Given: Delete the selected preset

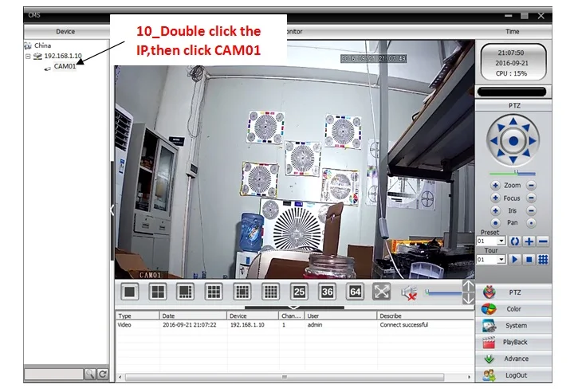Looking at the screenshot, I should (x=543, y=241).
